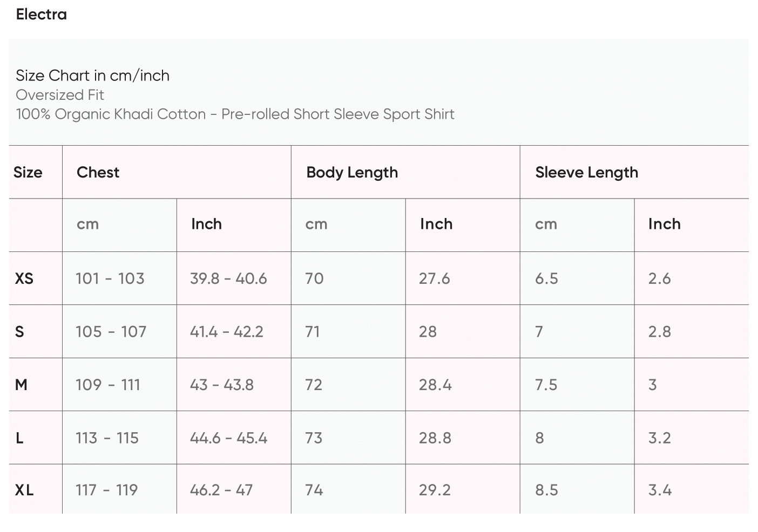Click the Electra heading
This screenshot has height=532, width=758.
coord(42,15)
